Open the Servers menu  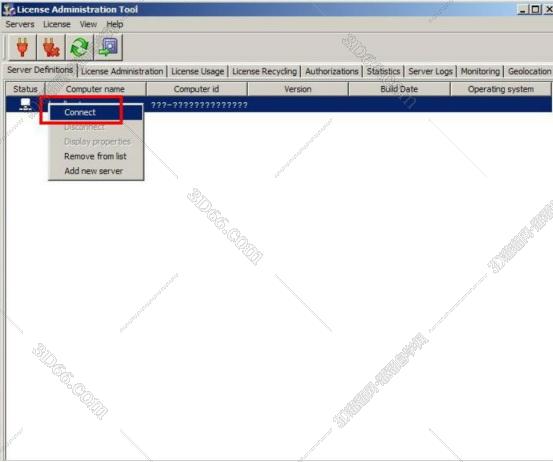[20, 24]
